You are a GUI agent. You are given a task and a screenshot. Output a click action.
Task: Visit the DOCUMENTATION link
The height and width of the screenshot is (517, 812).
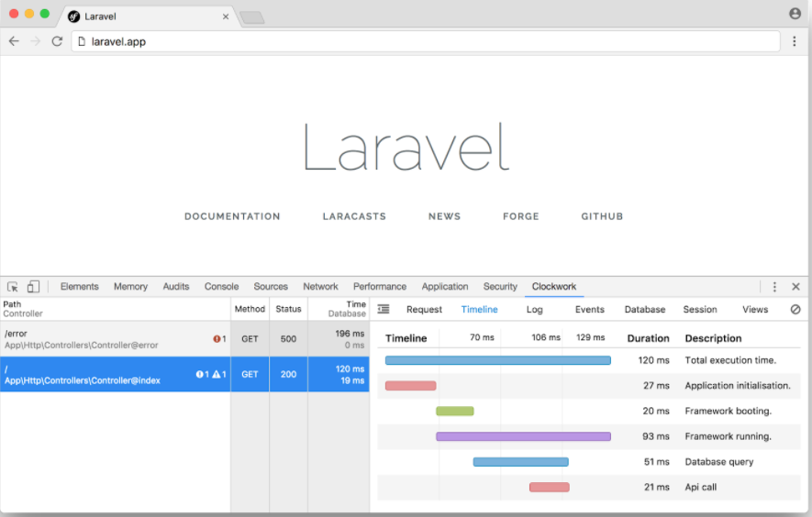(232, 216)
